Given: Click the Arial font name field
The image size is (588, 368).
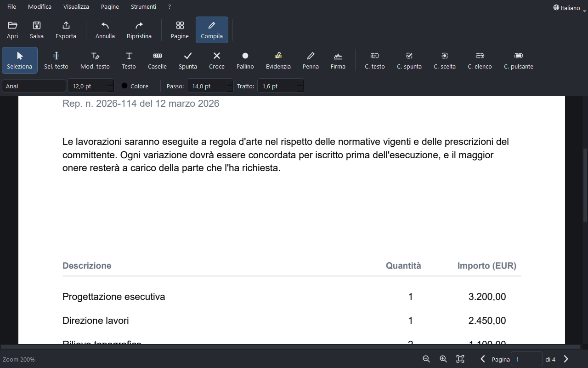Looking at the screenshot, I should (34, 86).
